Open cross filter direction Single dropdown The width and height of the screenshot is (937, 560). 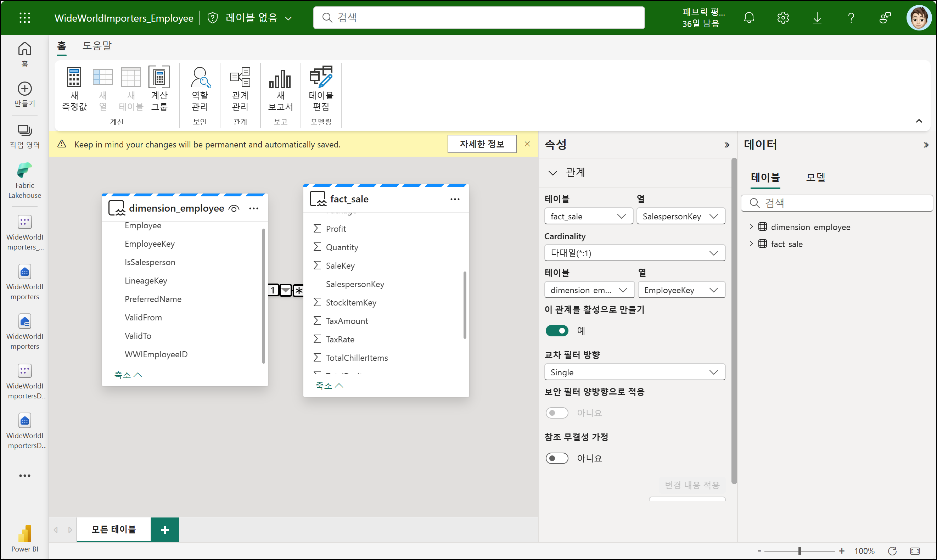pyautogui.click(x=634, y=372)
